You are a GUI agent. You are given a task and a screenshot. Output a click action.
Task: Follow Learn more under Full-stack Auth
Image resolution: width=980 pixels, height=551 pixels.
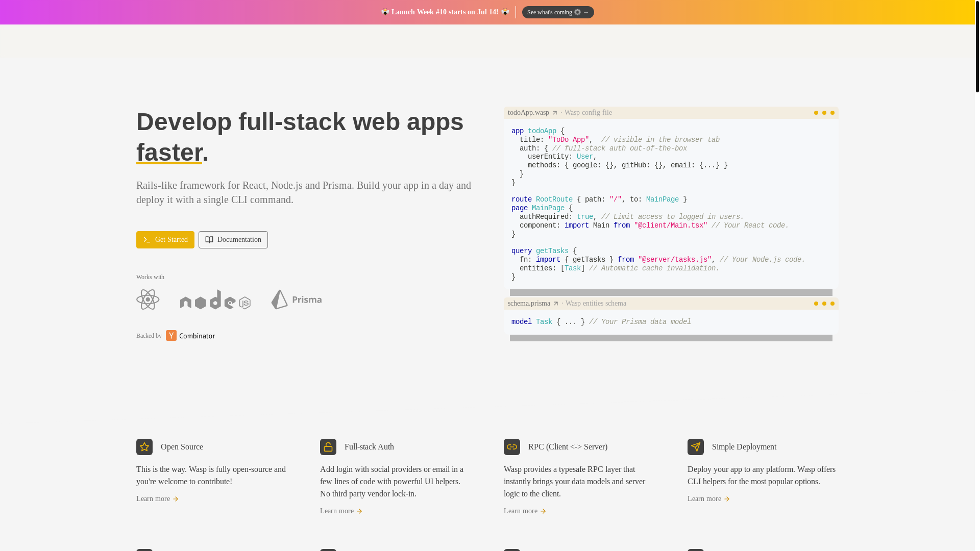pyautogui.click(x=341, y=511)
